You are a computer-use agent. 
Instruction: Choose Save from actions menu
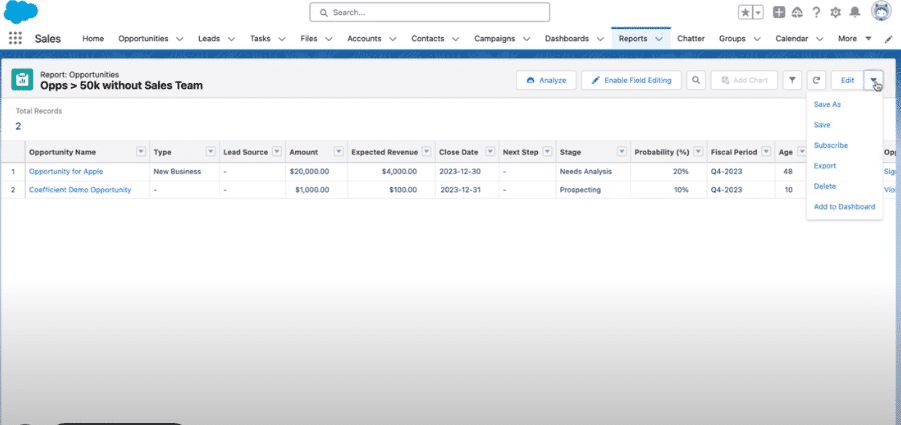tap(822, 125)
